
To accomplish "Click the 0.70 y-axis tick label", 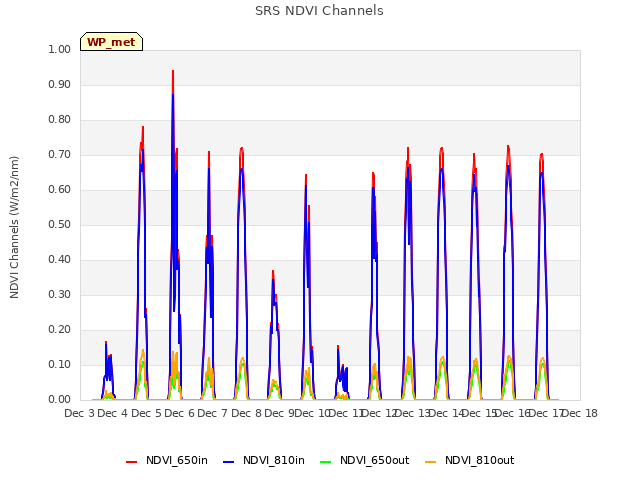I will [60, 155].
